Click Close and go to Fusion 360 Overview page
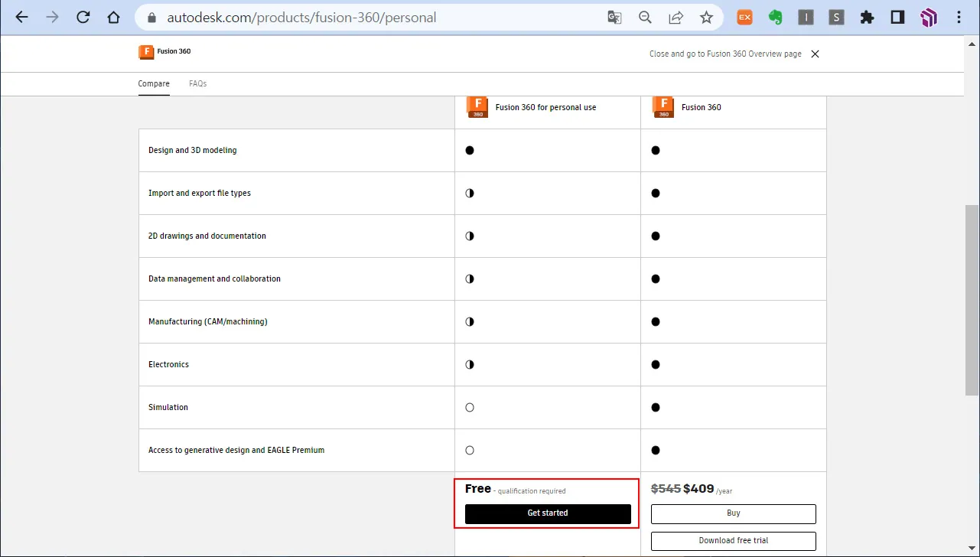Image resolution: width=980 pixels, height=557 pixels. click(725, 54)
